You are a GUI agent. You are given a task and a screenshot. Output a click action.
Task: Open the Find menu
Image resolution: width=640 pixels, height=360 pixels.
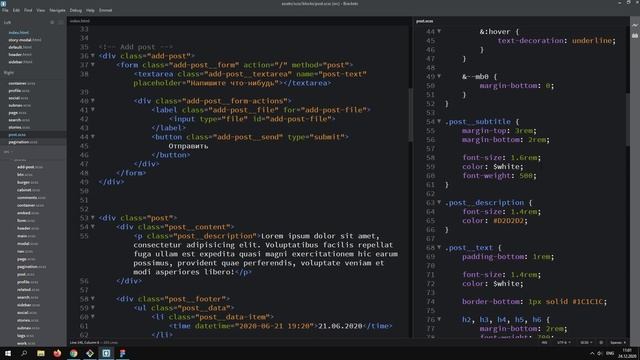point(28,10)
